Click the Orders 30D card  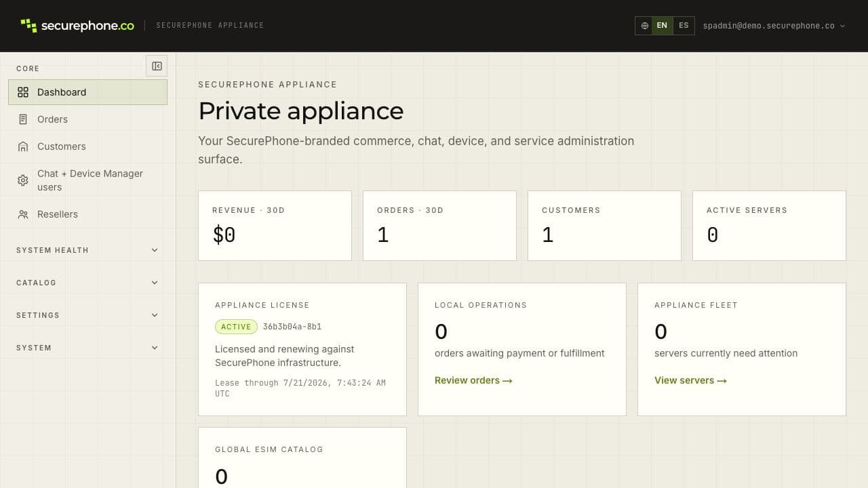pos(439,226)
